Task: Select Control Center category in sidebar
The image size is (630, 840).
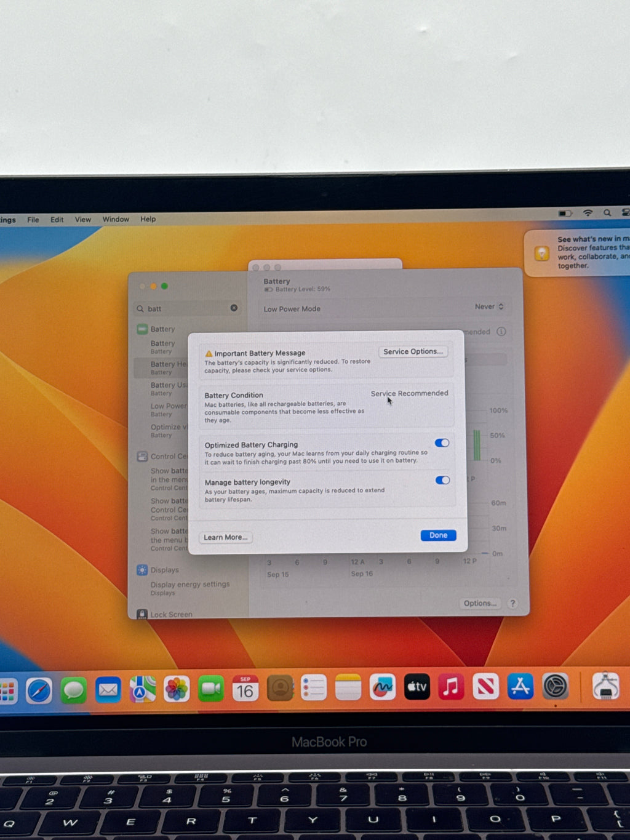Action: [x=162, y=457]
